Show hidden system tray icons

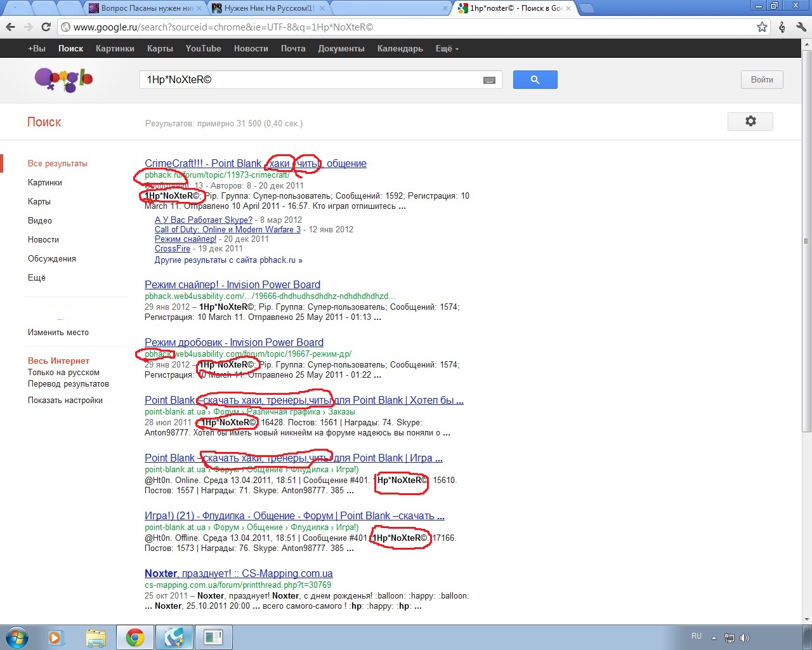[x=714, y=637]
